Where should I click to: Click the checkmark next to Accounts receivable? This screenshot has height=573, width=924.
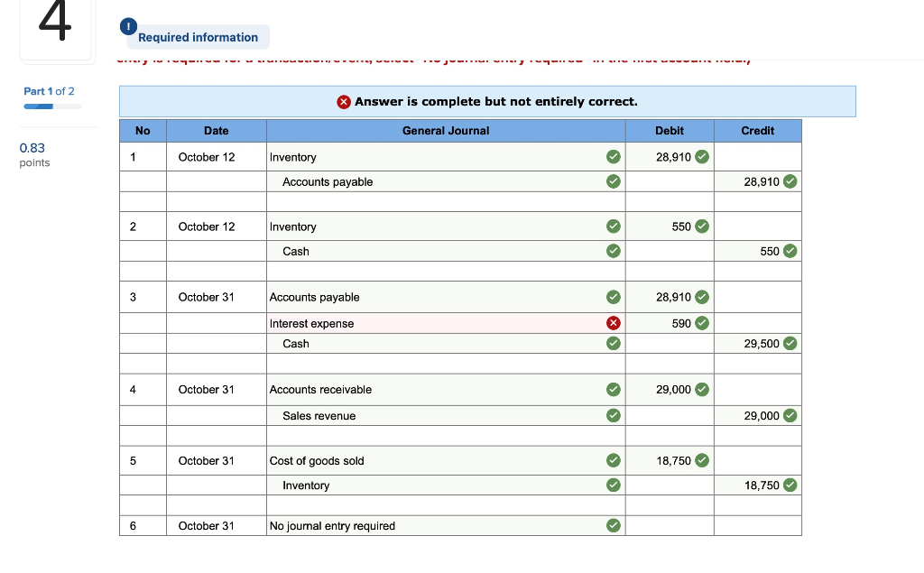click(614, 389)
